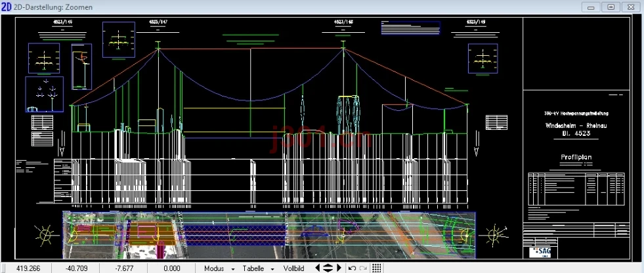Click the tower detail thumbnail below 4523/149
The width and height of the screenshot is (644, 273).
tap(483, 58)
